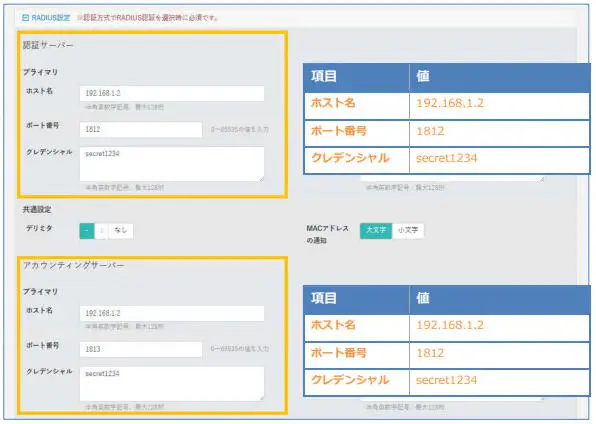Click authentication server port 1812 field
The image size is (596, 424).
coord(141,129)
